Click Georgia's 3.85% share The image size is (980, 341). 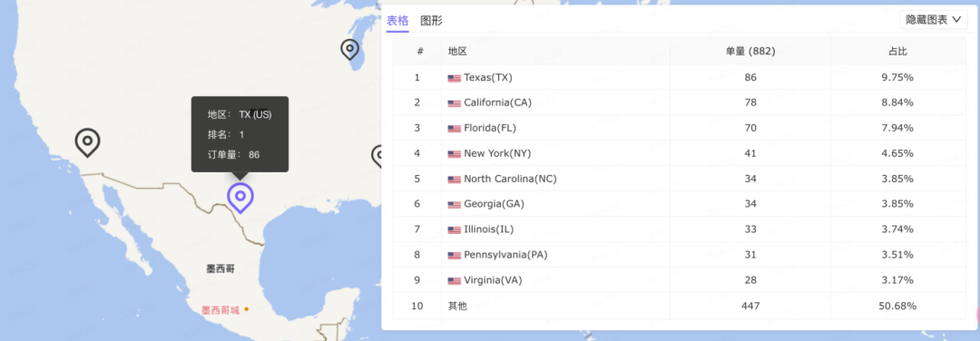(x=897, y=204)
